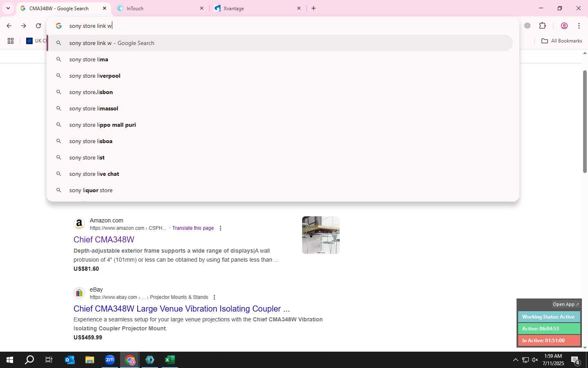
Task: Open Task View on the taskbar
Action: coord(49,360)
